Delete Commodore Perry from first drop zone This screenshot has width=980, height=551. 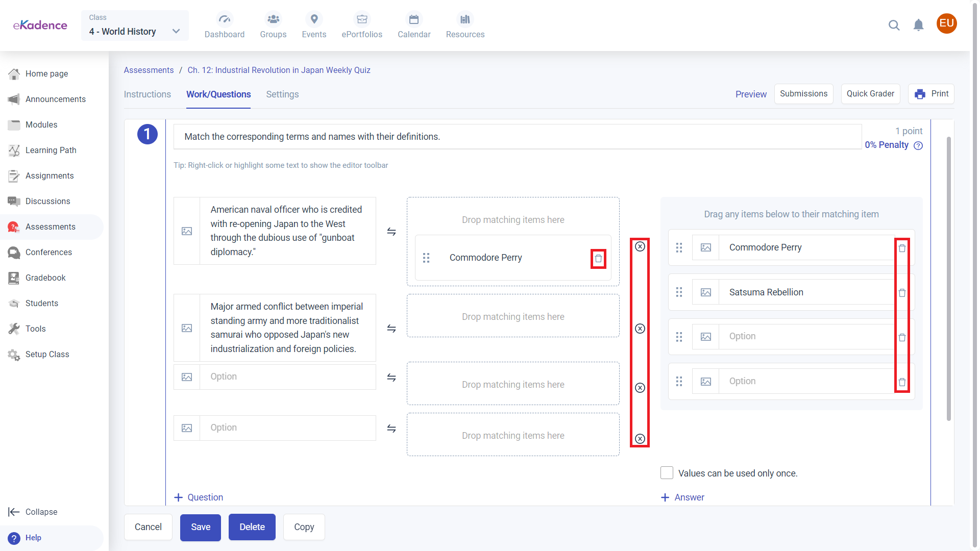click(x=598, y=259)
